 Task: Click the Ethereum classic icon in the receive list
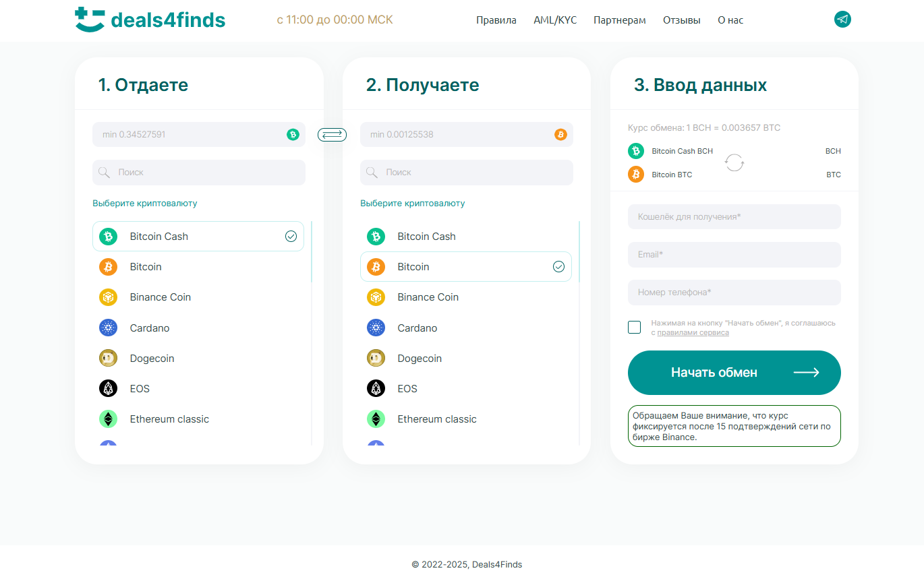point(376,419)
